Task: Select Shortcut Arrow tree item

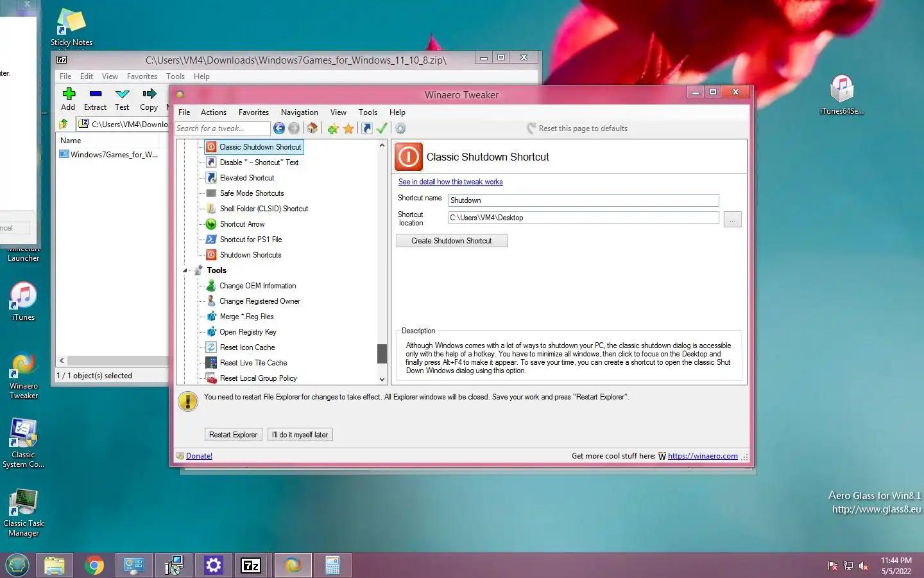Action: pos(242,224)
